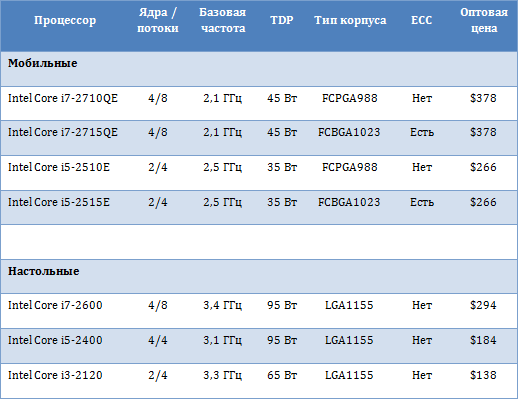Click LGA1155 package in i5-2400 row
Viewport: 518px width, 399px height.
pos(349,340)
